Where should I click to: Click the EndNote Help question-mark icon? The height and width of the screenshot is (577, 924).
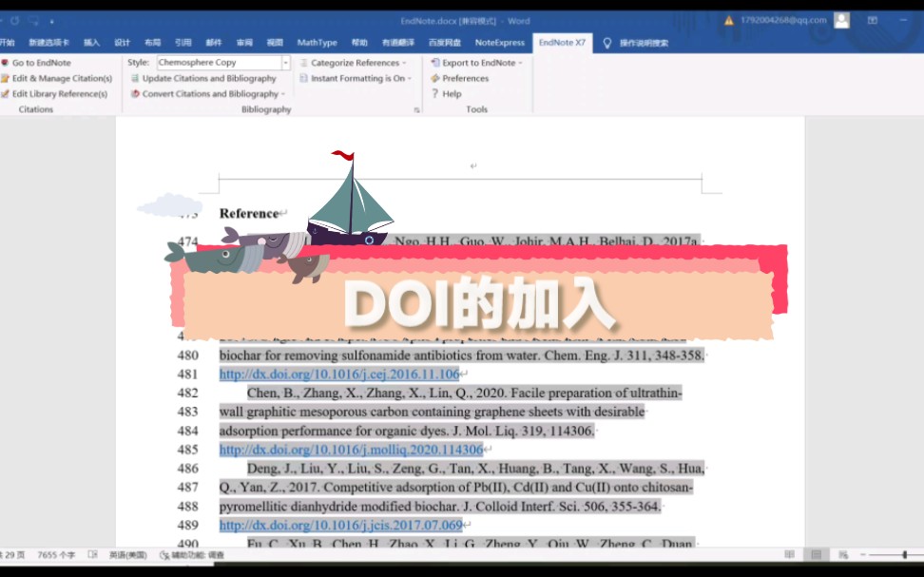click(x=436, y=94)
